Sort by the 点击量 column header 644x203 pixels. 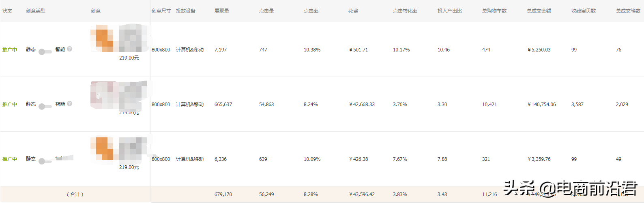tap(266, 11)
